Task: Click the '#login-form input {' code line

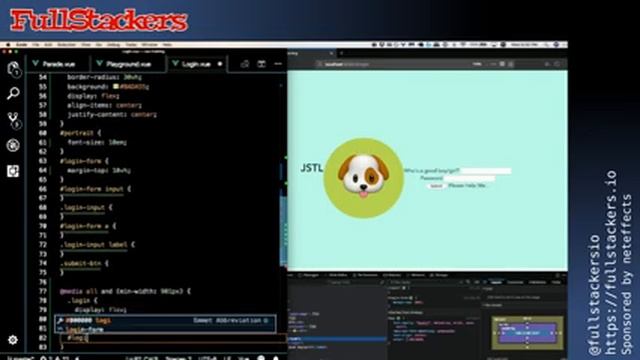Action: tap(95, 189)
